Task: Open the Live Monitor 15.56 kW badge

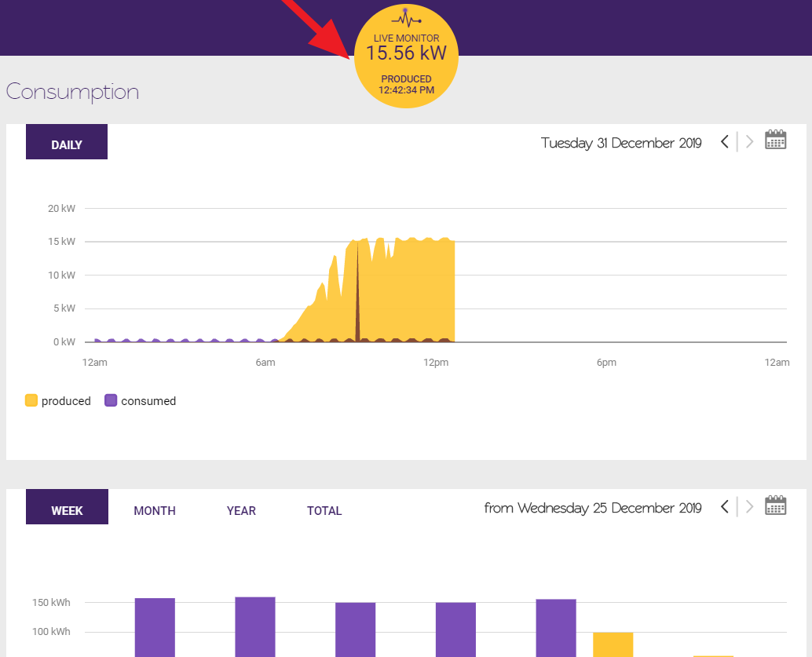Action: [x=406, y=56]
